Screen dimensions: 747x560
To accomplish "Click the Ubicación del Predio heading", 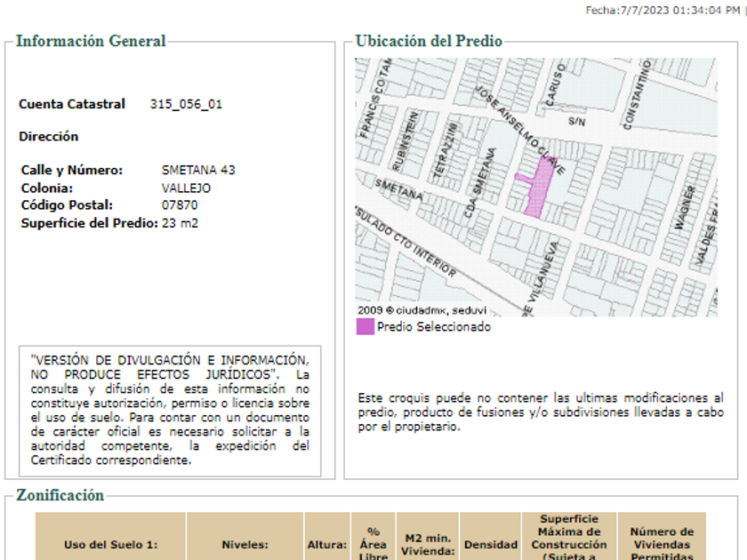I will (x=429, y=41).
